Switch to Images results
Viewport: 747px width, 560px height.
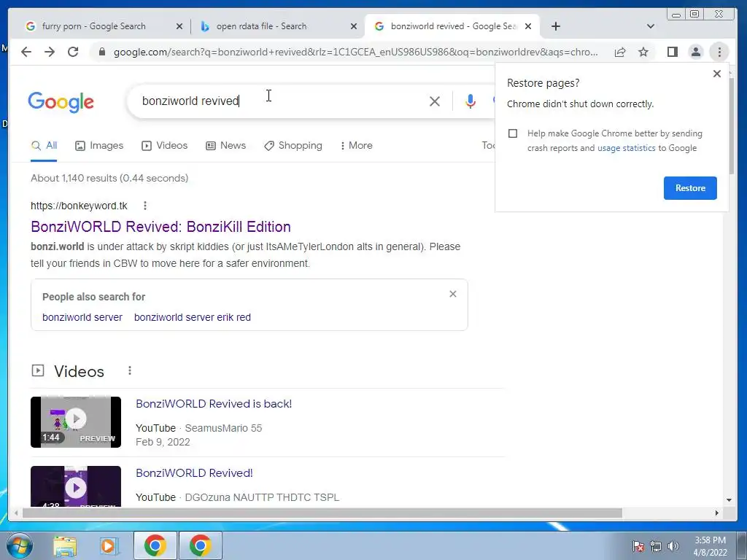tap(99, 145)
